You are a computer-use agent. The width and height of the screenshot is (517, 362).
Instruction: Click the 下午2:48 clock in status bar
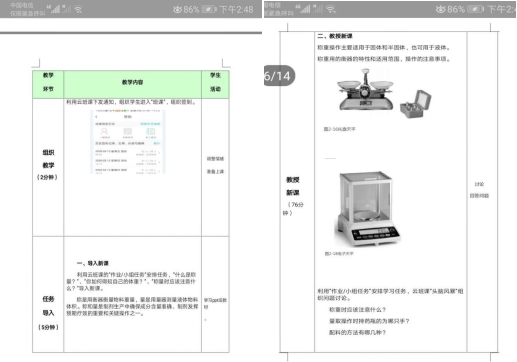tap(236, 9)
